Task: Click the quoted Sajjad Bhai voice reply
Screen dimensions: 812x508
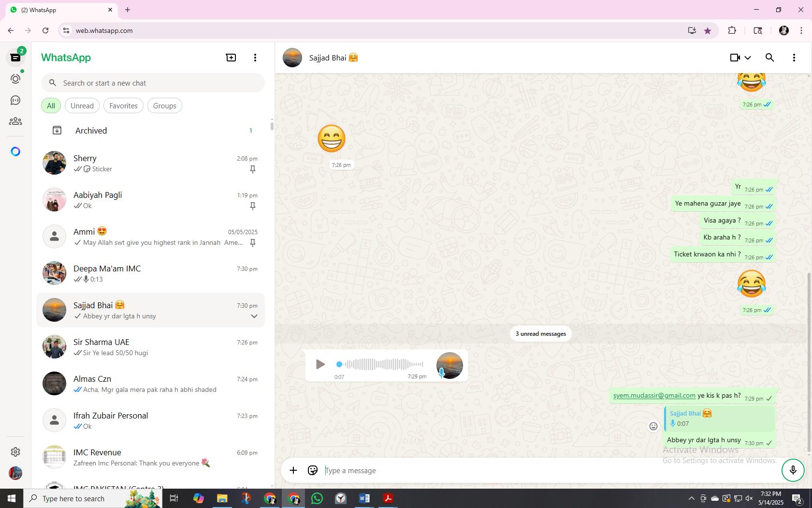Action: tap(720, 418)
